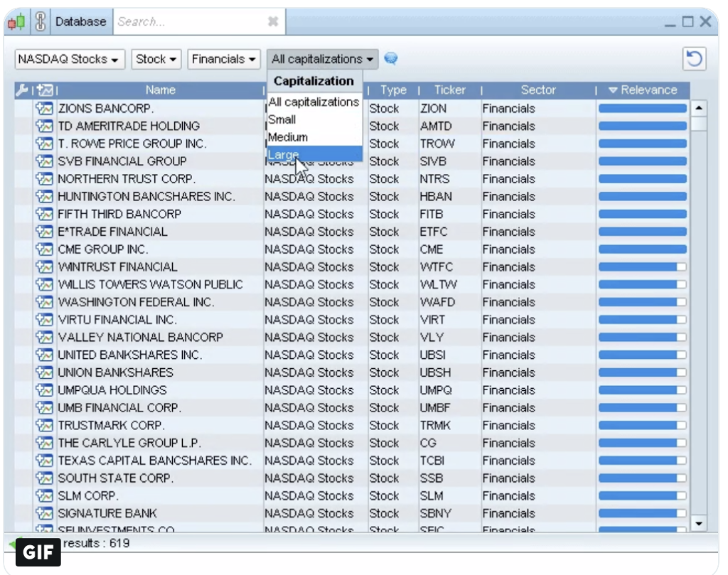Open chart icon for T. ROWE PRICE GROUP
728x575 pixels.
(44, 144)
